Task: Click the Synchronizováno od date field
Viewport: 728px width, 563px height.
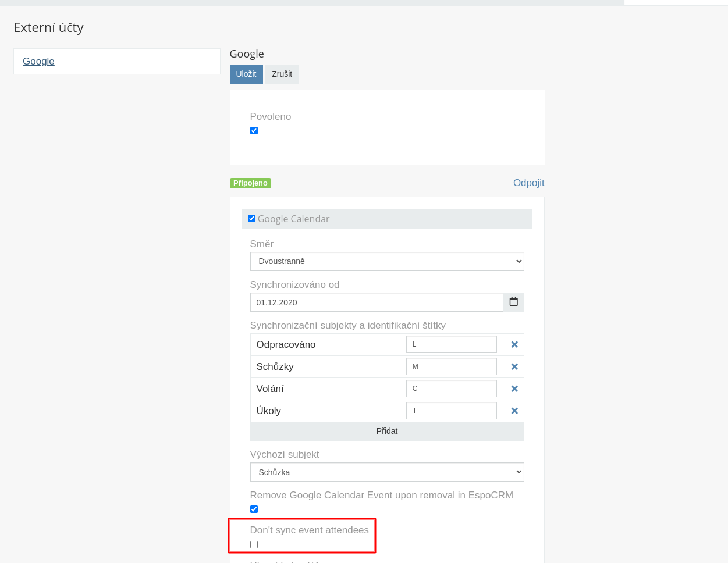Action: point(377,302)
